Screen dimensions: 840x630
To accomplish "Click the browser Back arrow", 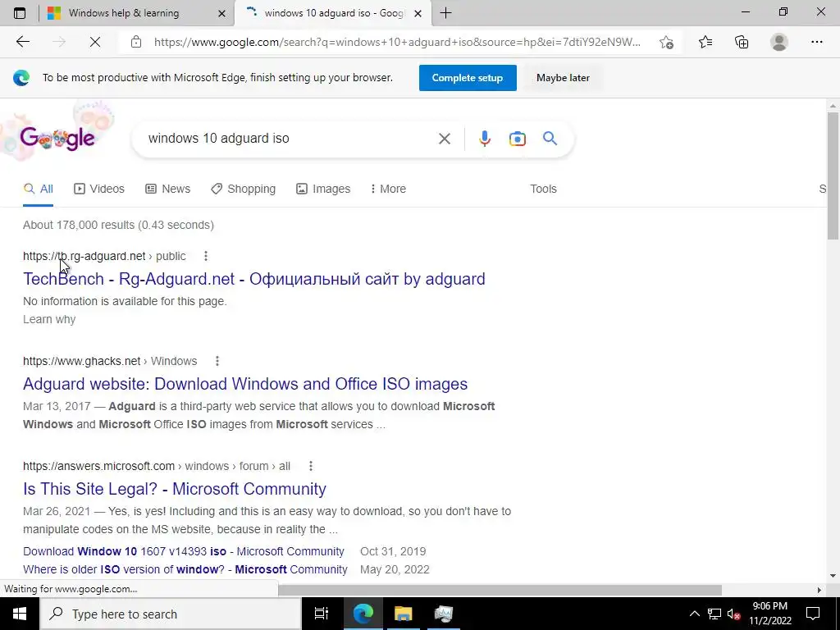I will [x=22, y=42].
